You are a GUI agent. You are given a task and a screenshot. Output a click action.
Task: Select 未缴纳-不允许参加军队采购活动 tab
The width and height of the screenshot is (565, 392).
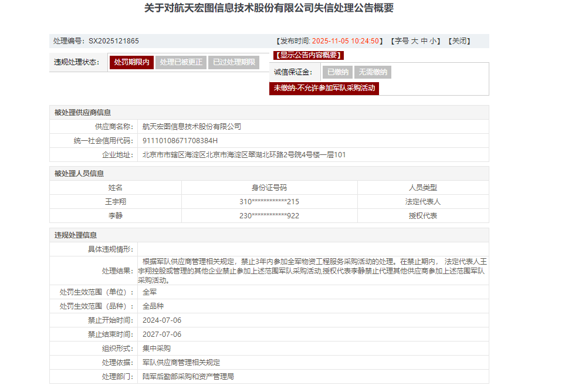[324, 88]
